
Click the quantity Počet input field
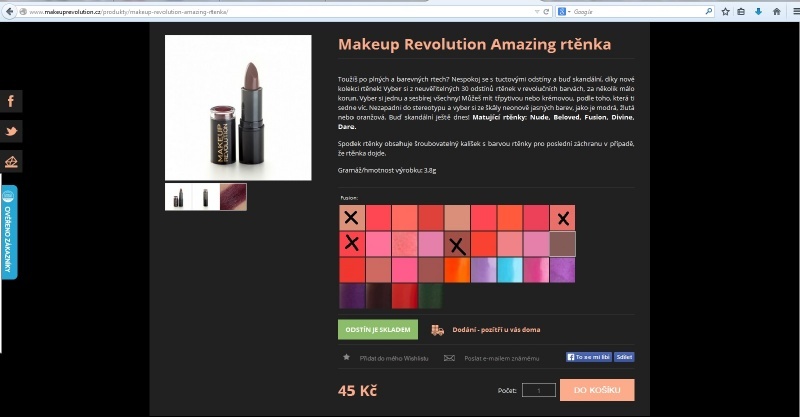click(539, 390)
